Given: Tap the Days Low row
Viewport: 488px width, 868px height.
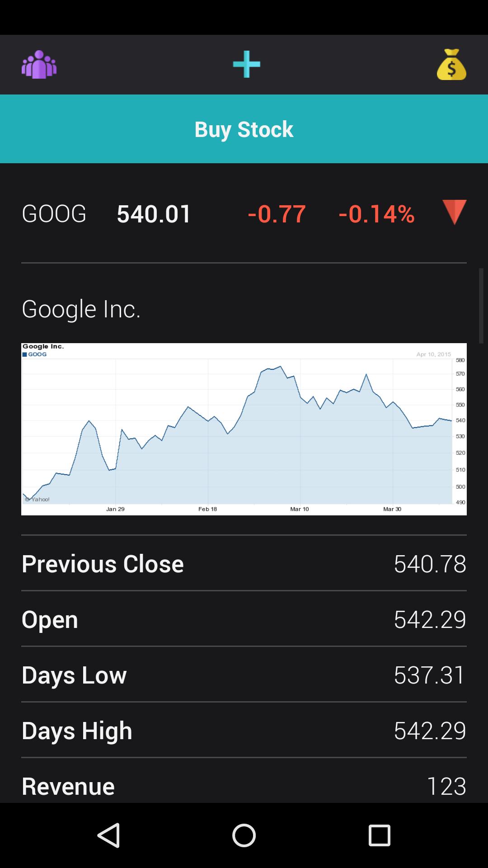Looking at the screenshot, I should point(244,675).
